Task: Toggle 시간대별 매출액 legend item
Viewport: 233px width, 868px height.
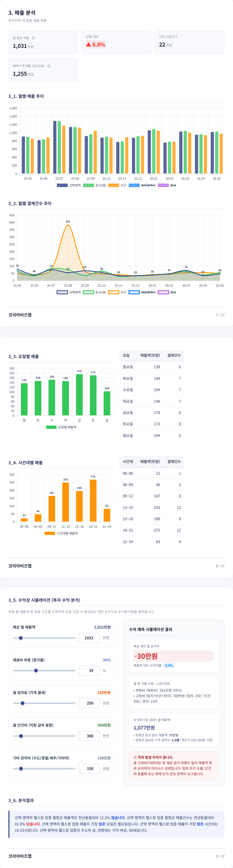Action: [61, 533]
